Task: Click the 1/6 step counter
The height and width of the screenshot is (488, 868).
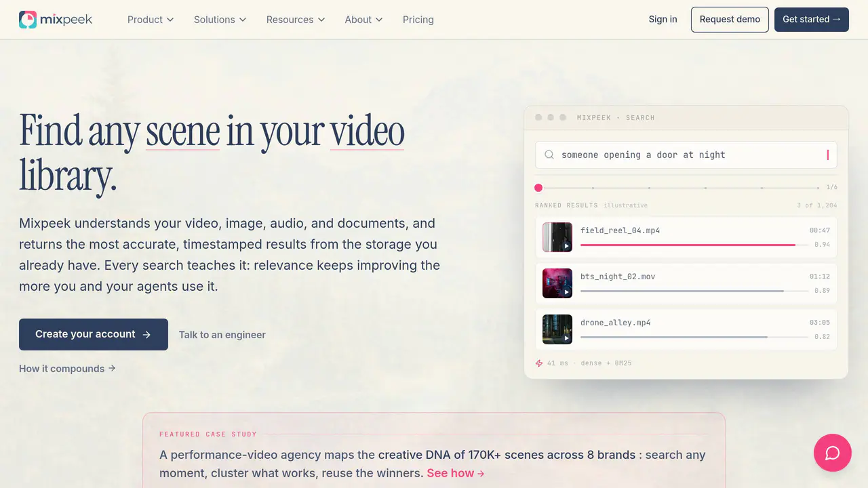Action: pos(832,187)
